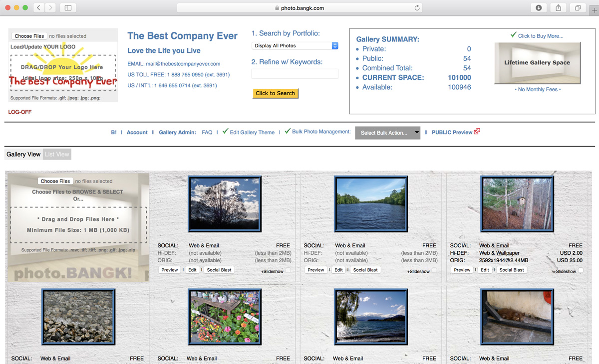Open the flower market photo thumbnail

point(225,317)
